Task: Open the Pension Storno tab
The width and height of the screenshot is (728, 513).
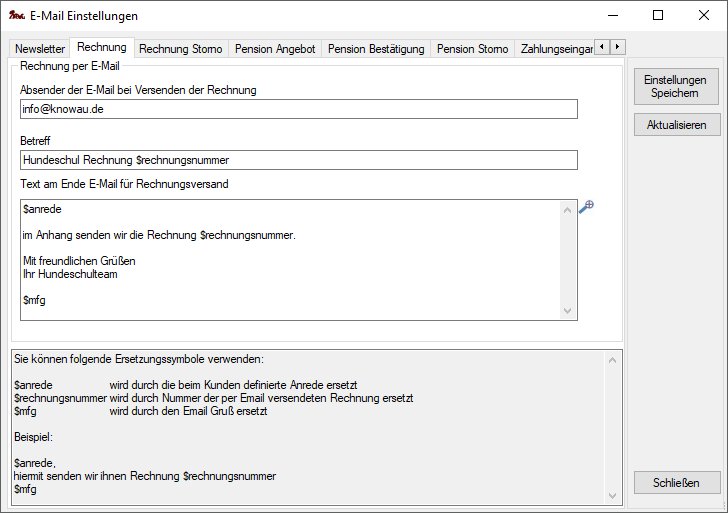Action: point(472,48)
